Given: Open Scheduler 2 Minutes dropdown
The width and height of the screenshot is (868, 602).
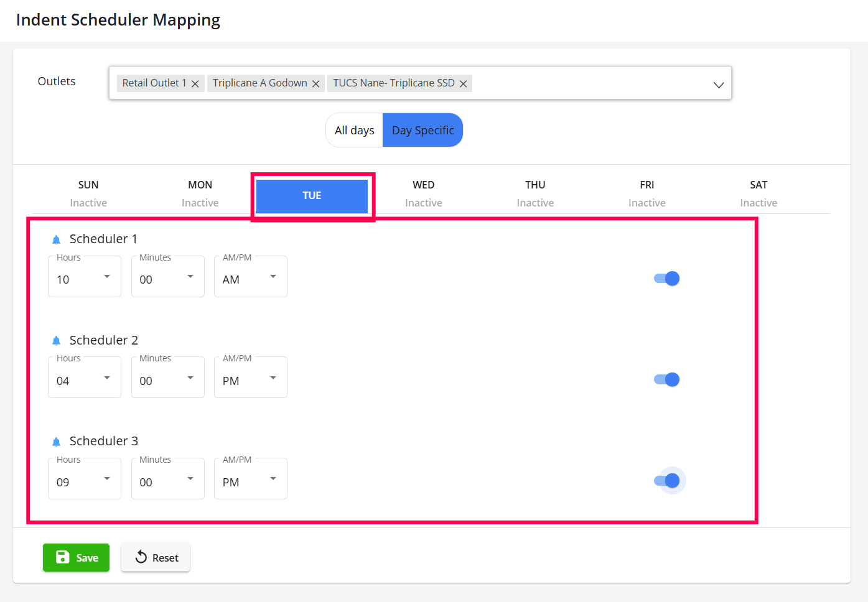Looking at the screenshot, I should pos(168,377).
